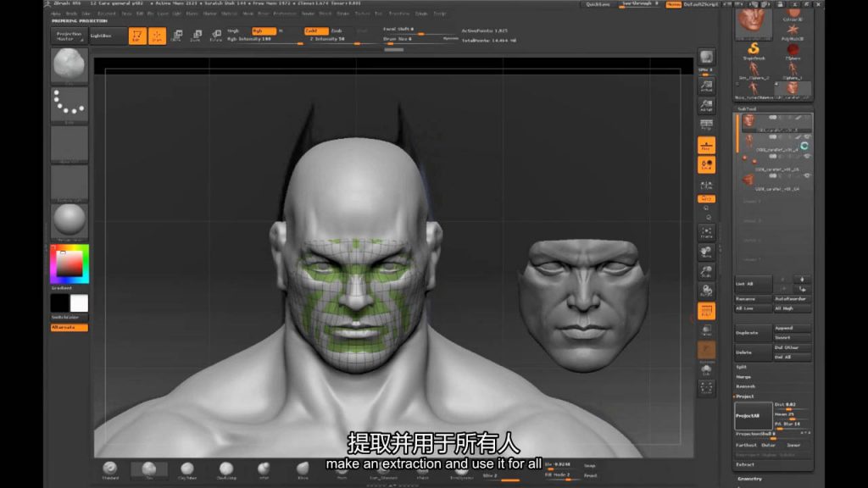
Task: Toggle the Floor grid
Action: [x=706, y=146]
